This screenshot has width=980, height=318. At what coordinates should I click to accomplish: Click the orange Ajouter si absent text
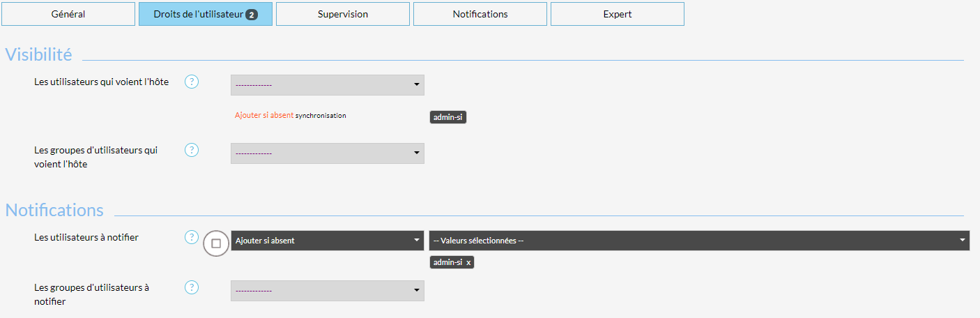click(264, 116)
